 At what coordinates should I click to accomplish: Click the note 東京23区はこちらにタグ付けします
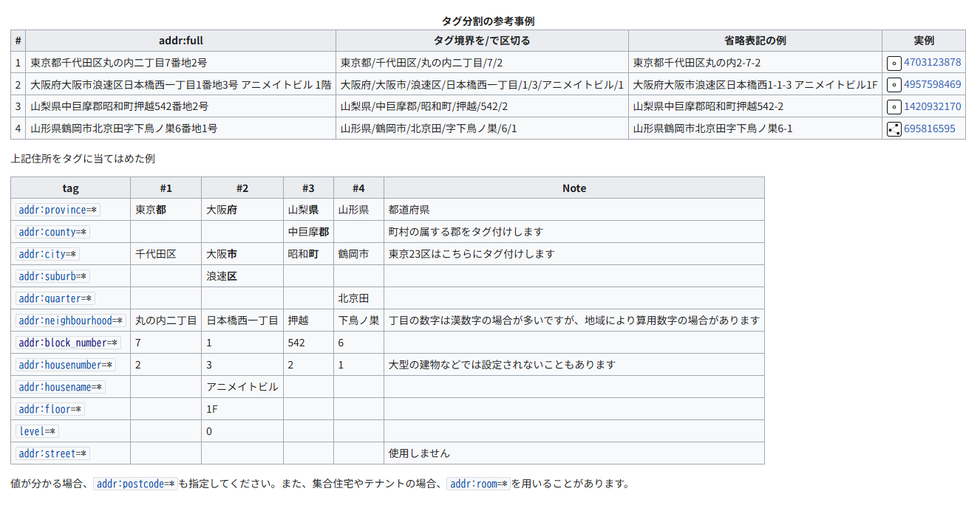click(x=472, y=254)
